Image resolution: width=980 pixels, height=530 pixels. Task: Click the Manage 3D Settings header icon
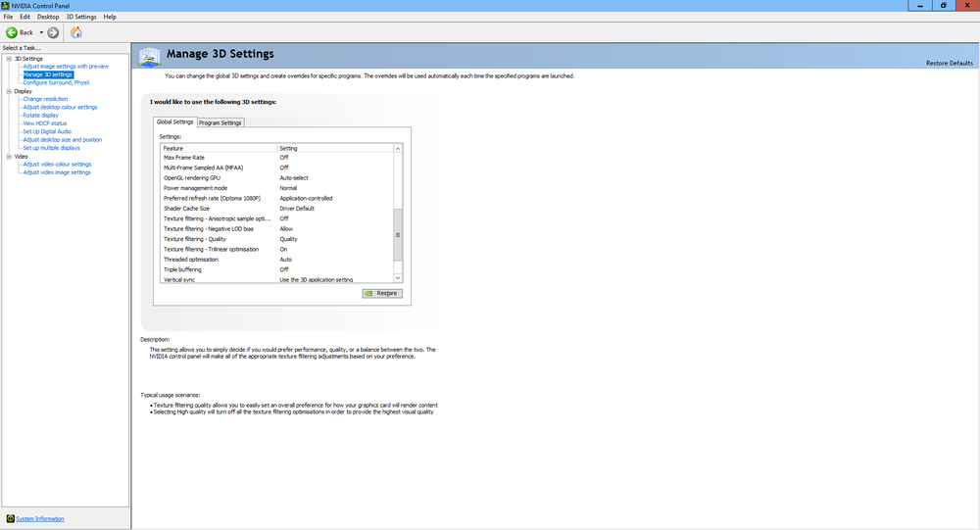tap(150, 56)
